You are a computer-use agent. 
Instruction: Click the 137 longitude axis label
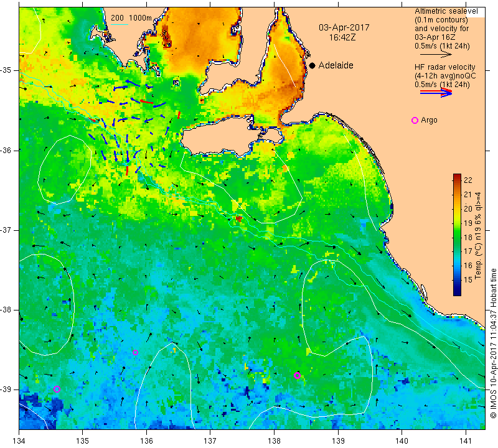[x=210, y=441]
